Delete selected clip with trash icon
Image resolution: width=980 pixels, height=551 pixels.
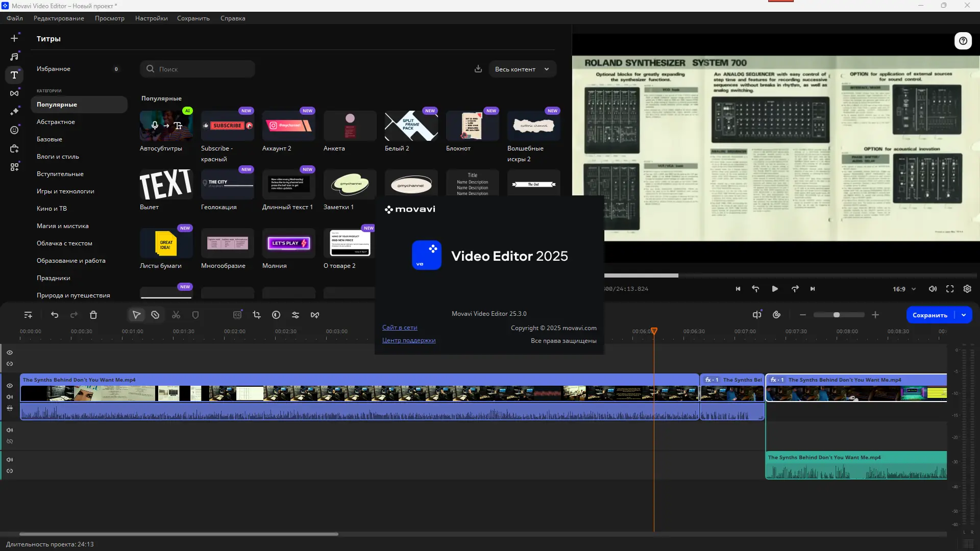click(93, 315)
